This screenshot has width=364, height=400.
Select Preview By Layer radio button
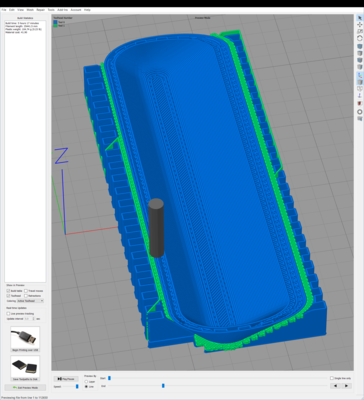[x=86, y=382]
